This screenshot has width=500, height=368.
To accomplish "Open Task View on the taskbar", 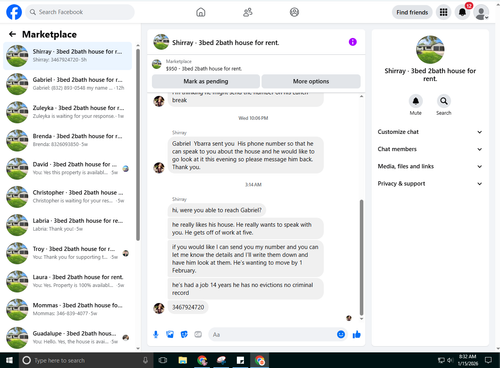I will [x=163, y=360].
